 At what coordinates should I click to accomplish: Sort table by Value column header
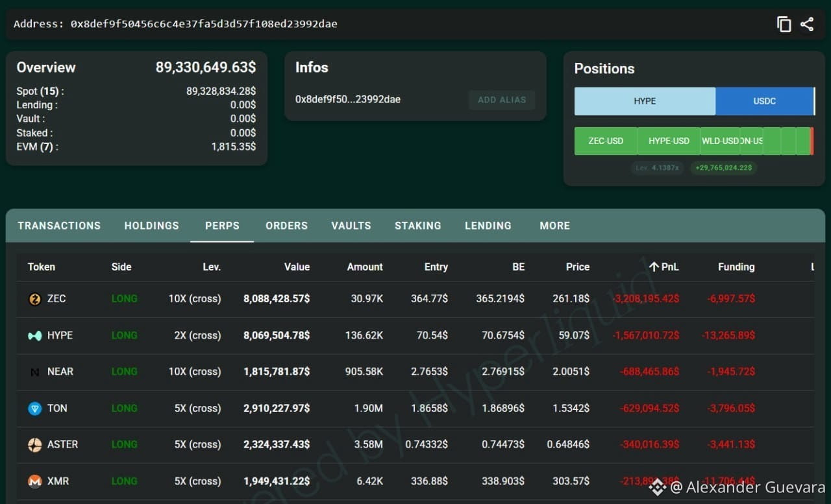(297, 267)
